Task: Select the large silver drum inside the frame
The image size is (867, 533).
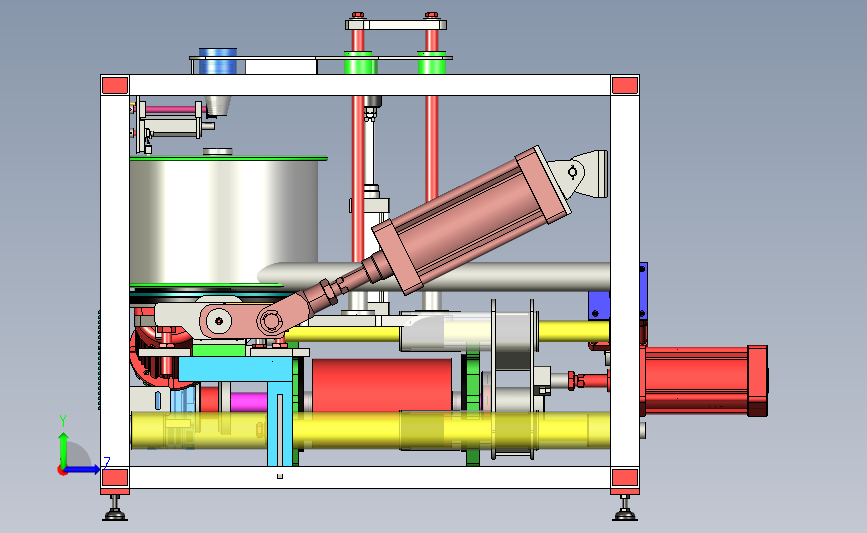Action: pos(224,221)
